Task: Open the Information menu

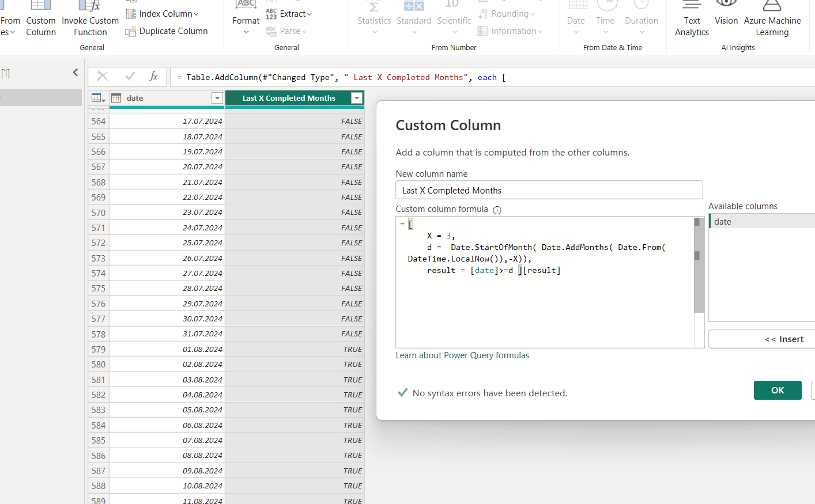Action: pos(510,31)
